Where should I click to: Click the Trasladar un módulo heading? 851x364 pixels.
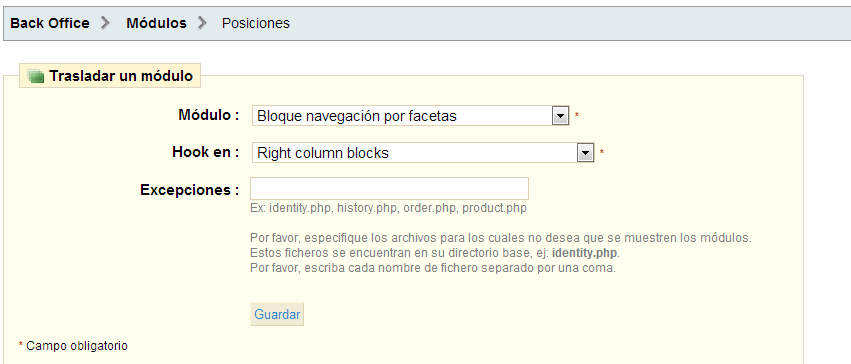pyautogui.click(x=121, y=76)
